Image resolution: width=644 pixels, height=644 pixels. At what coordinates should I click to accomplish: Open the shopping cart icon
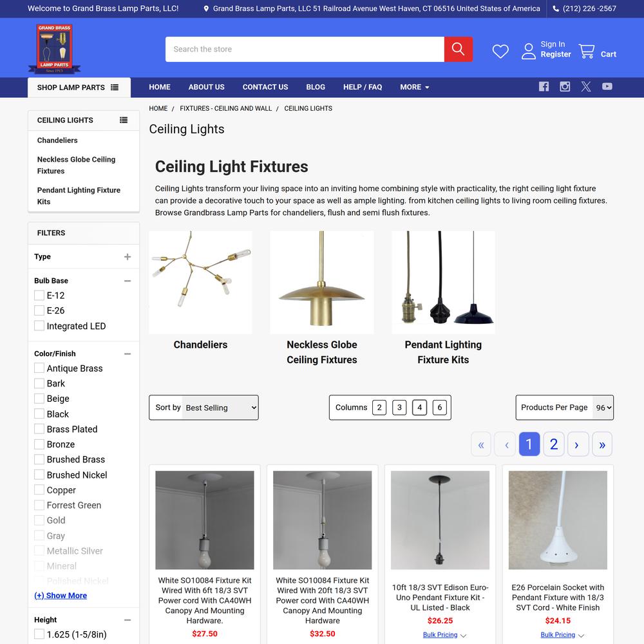pyautogui.click(x=587, y=52)
